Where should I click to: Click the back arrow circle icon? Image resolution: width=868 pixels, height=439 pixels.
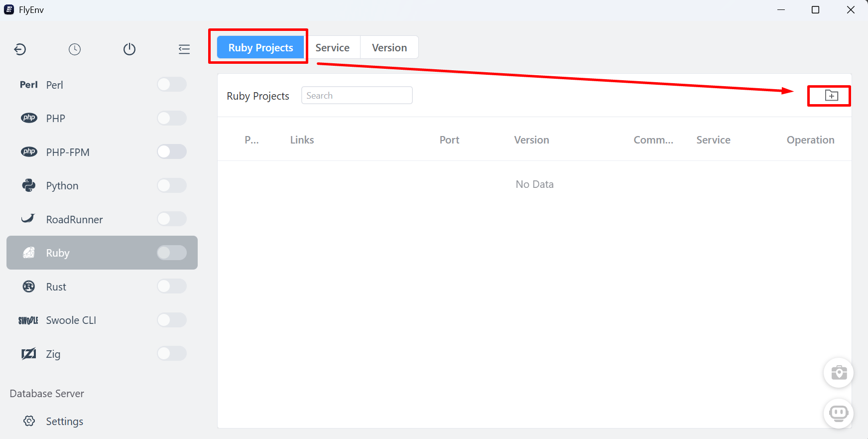[20, 49]
